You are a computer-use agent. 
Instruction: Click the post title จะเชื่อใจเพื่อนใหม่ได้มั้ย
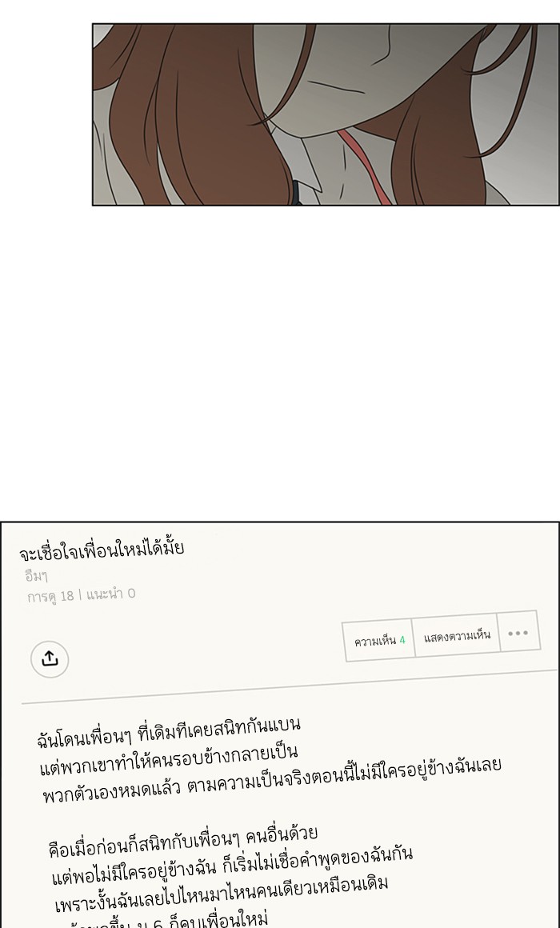point(102,551)
